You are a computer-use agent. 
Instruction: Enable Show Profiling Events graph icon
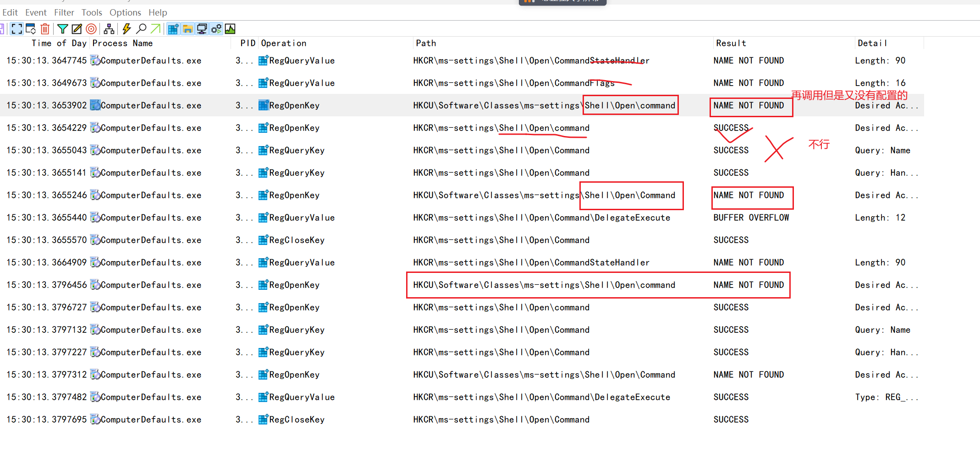230,29
